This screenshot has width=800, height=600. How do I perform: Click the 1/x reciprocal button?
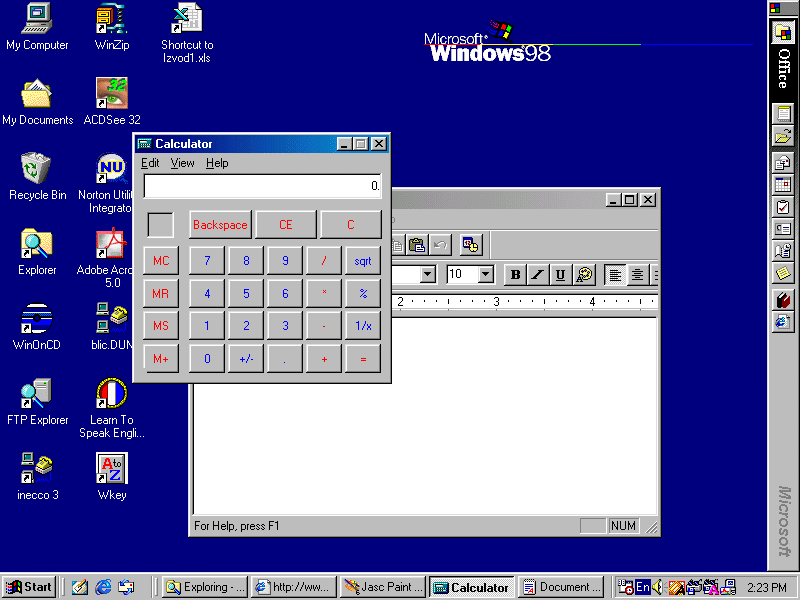coord(363,326)
